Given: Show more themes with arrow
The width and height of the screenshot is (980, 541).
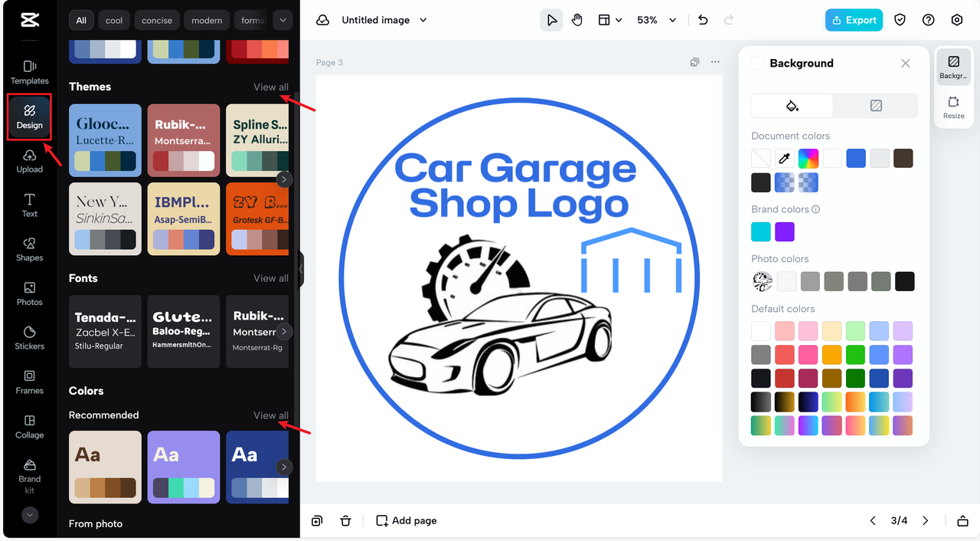Looking at the screenshot, I should [284, 179].
